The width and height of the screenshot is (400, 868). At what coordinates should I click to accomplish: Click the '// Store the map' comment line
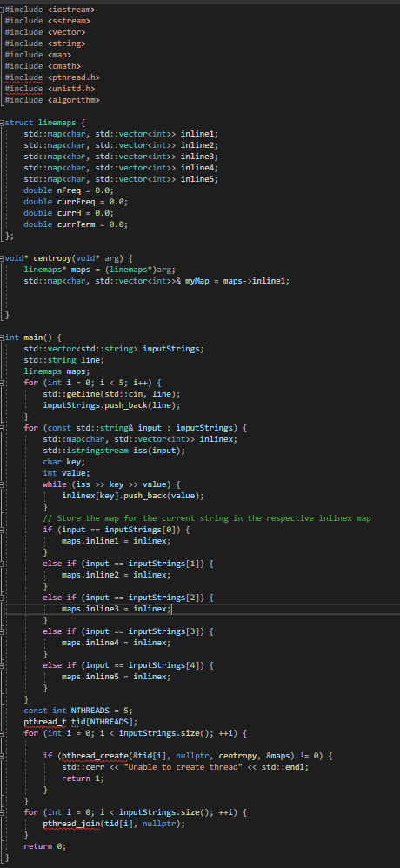point(207,518)
